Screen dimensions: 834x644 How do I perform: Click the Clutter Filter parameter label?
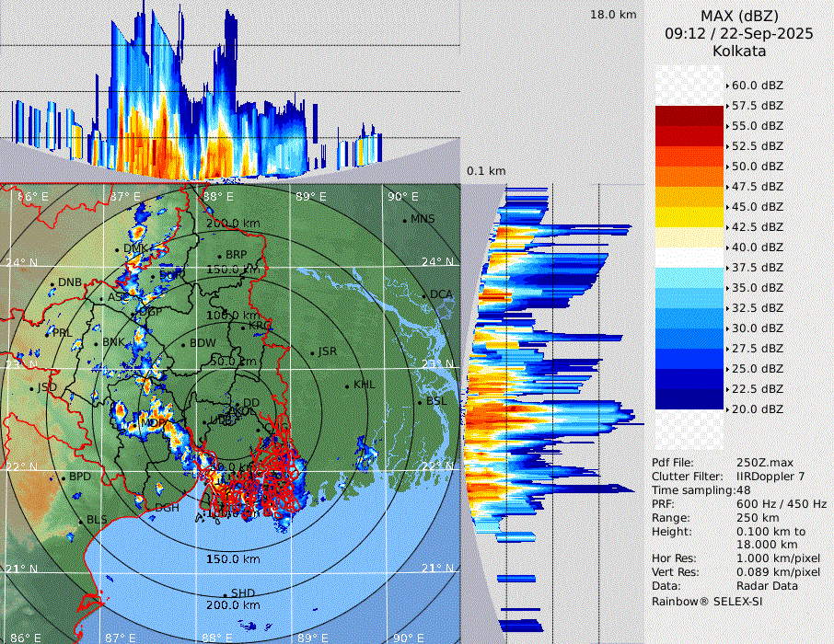pos(686,477)
